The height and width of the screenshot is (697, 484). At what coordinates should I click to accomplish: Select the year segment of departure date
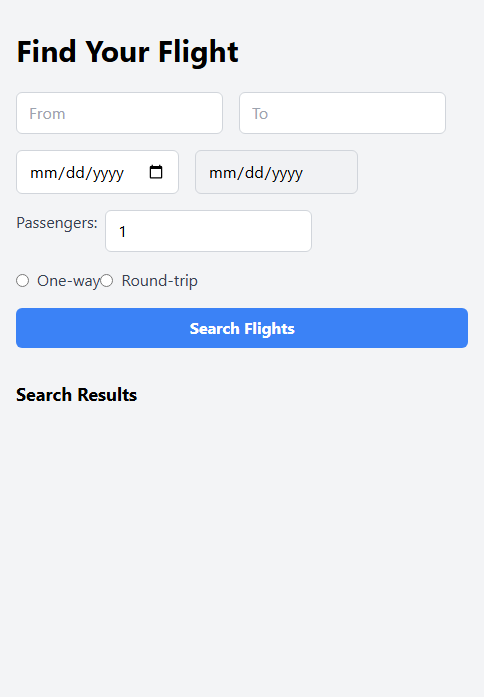(108, 172)
